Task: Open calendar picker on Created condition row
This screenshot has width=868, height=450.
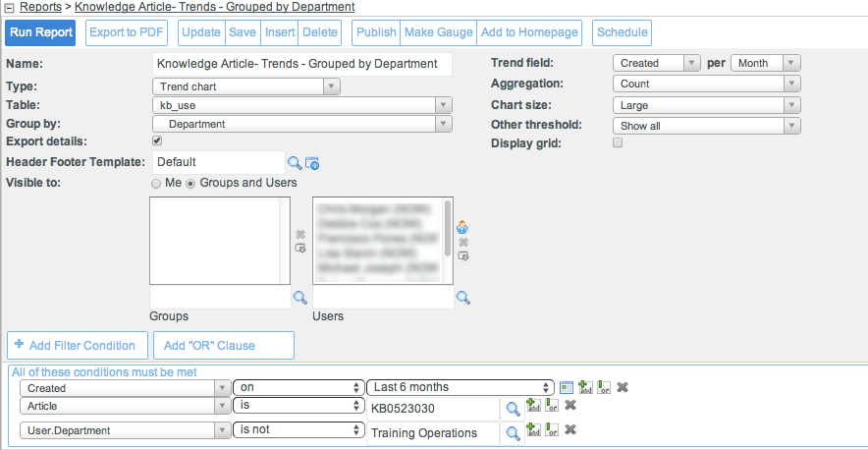Action: [x=566, y=387]
